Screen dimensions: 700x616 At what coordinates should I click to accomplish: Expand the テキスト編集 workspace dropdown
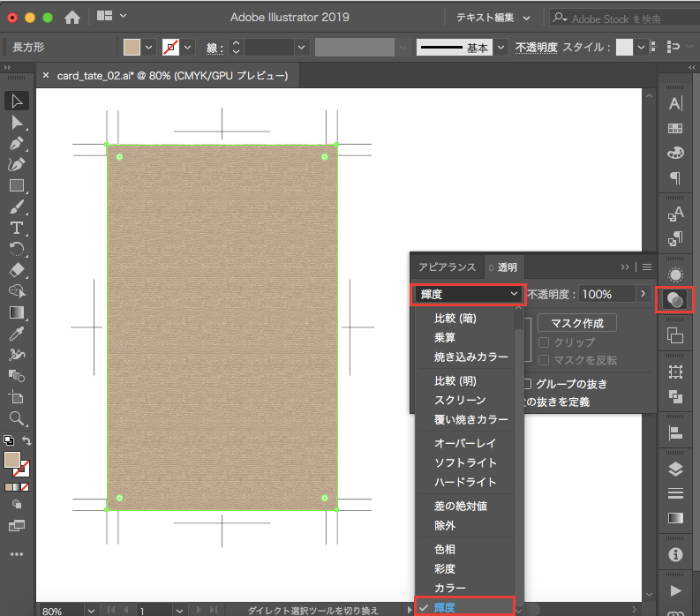coord(493,17)
